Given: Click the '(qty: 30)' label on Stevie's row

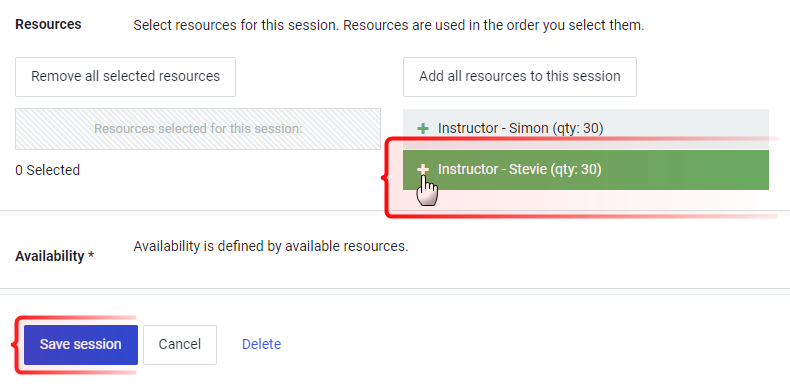Looking at the screenshot, I should pos(576,169).
